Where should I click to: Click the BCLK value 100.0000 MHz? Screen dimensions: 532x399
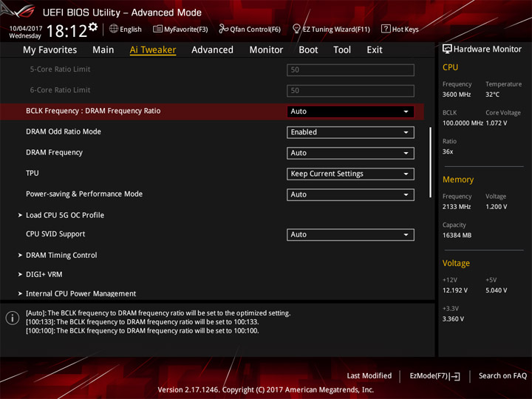[x=463, y=123]
